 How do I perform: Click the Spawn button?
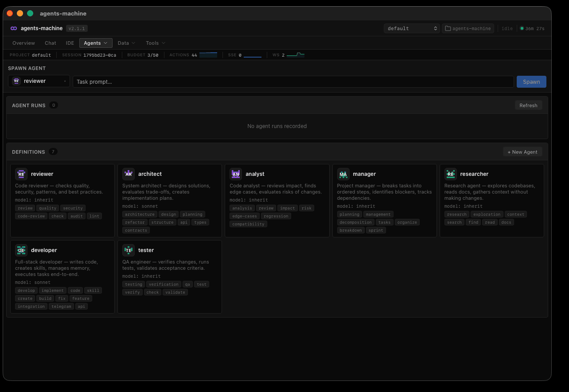click(x=531, y=82)
